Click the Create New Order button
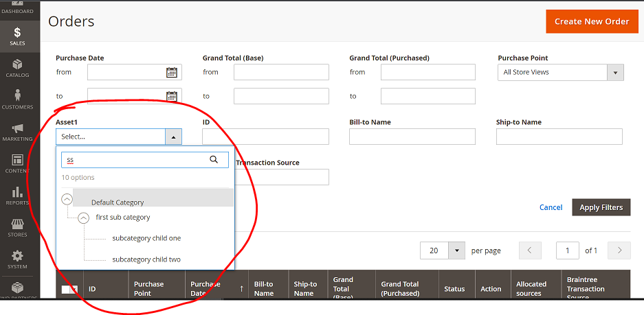 coord(591,21)
